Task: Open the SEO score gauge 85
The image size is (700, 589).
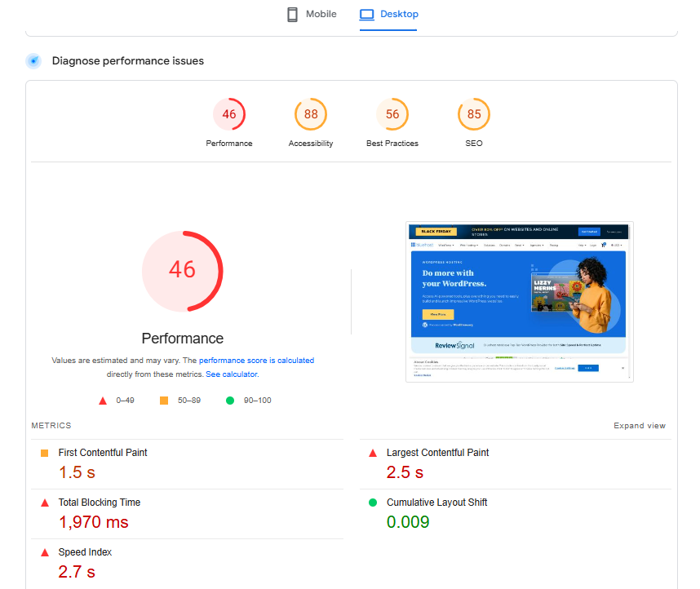Action: (x=474, y=114)
